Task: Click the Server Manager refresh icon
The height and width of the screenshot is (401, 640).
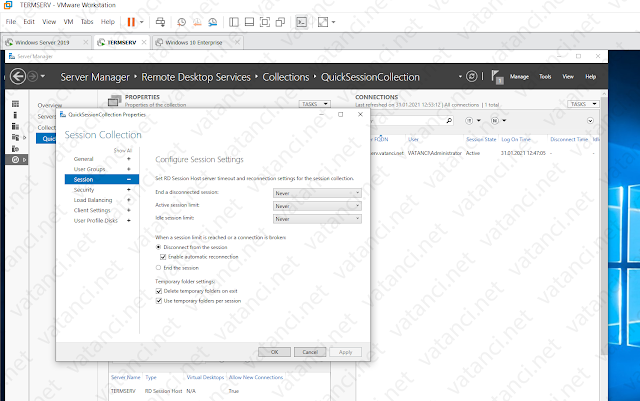Action: tap(471, 76)
